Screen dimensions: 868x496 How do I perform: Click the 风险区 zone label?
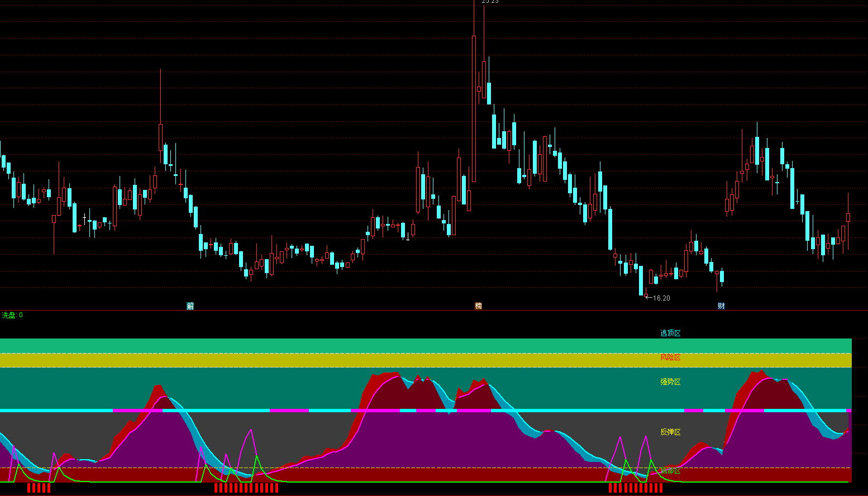[x=670, y=357]
